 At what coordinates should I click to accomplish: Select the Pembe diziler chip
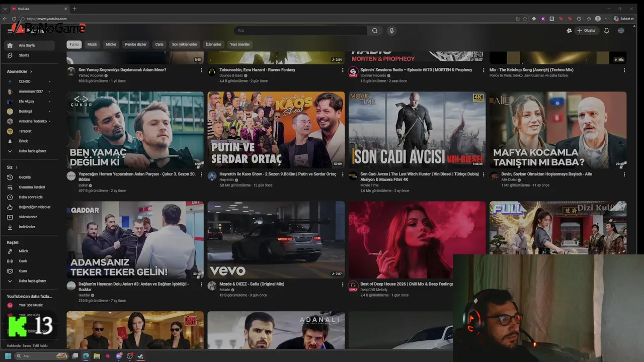click(136, 44)
